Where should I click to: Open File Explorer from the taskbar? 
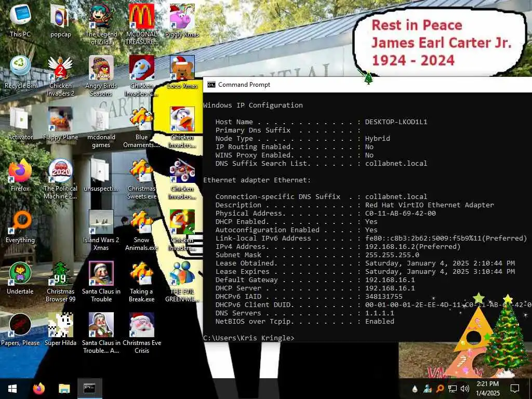(x=64, y=389)
